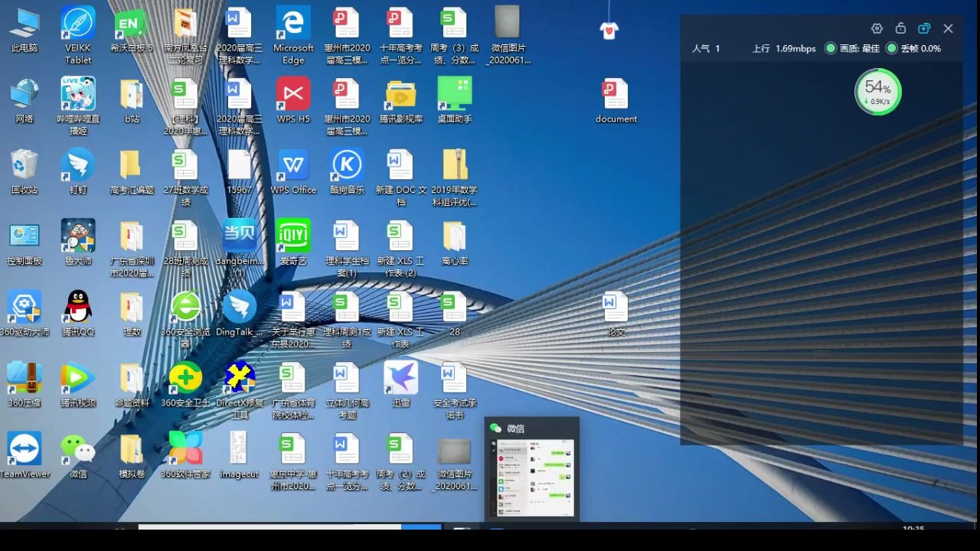Open 360安全浏览器 shortcut
Image resolution: width=980 pixels, height=551 pixels.
(x=185, y=319)
